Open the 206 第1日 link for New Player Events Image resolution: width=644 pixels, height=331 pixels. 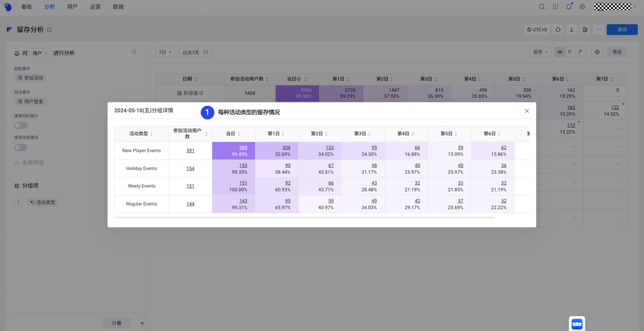pos(286,148)
